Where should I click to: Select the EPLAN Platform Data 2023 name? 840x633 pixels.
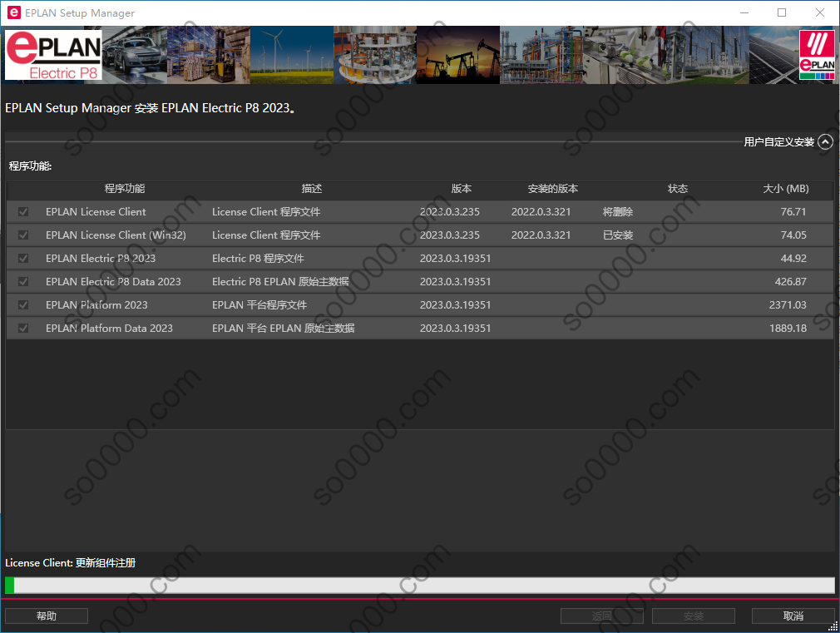point(109,328)
